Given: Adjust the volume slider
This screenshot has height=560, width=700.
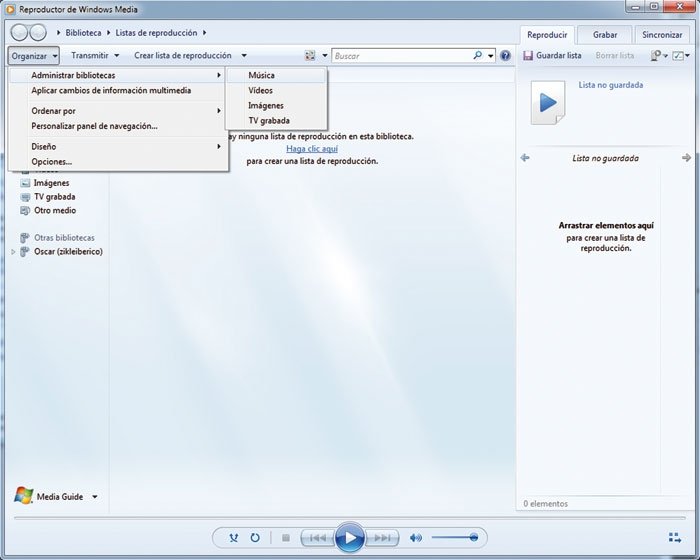Looking at the screenshot, I should click(454, 537).
